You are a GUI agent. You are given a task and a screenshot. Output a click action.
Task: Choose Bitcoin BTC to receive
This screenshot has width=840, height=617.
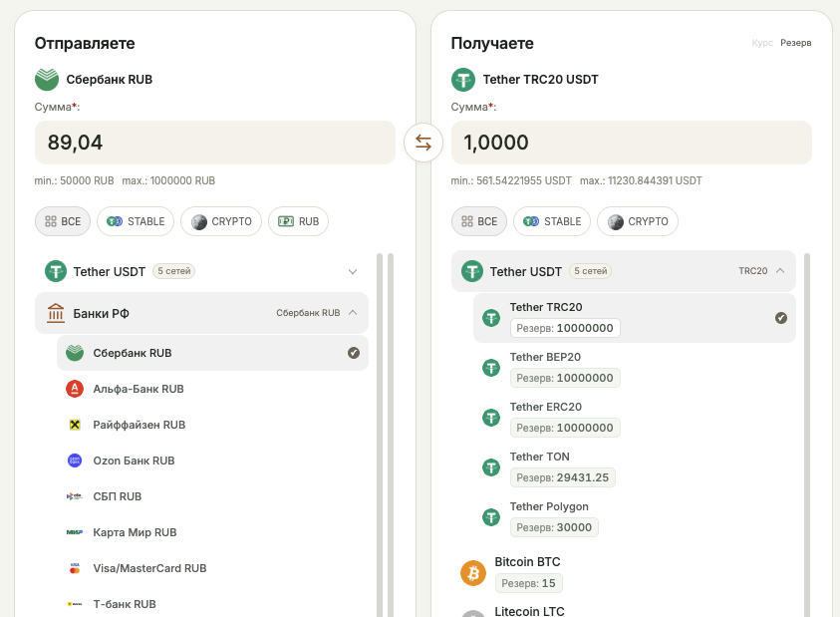coord(624,573)
